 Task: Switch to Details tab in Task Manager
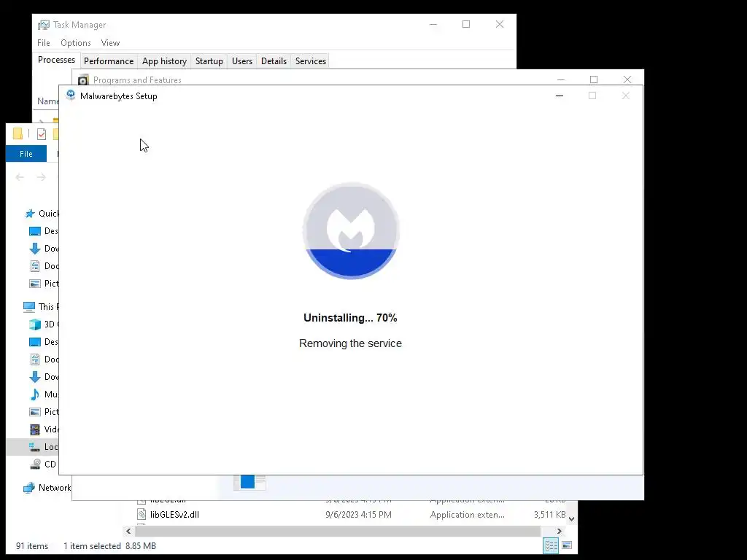click(274, 61)
